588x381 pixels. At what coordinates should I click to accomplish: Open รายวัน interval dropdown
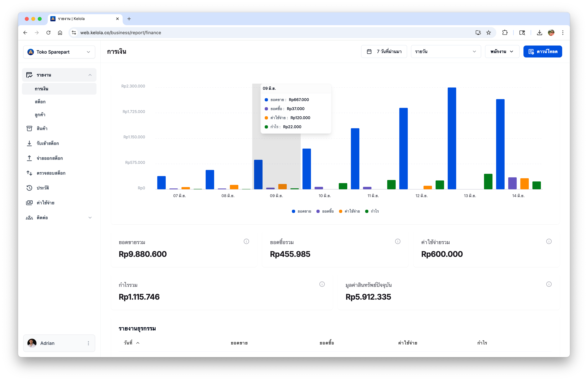(446, 51)
